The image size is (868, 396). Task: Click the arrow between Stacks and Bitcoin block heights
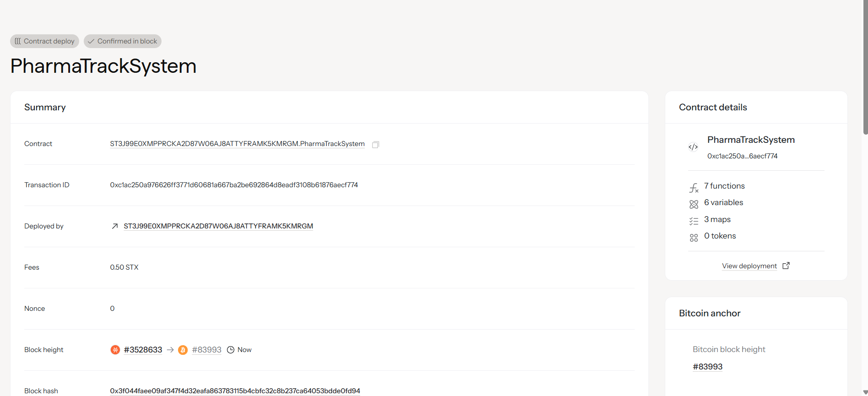(x=170, y=350)
